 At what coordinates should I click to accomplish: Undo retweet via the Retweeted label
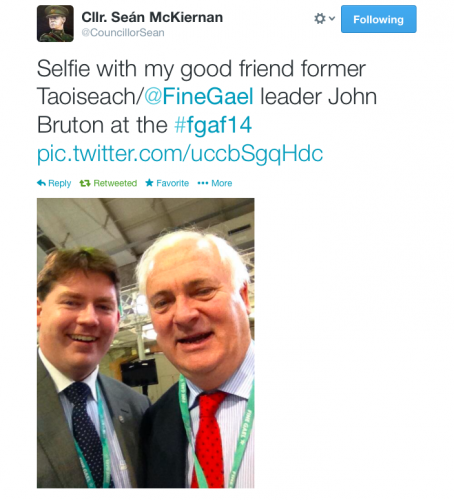(x=115, y=183)
